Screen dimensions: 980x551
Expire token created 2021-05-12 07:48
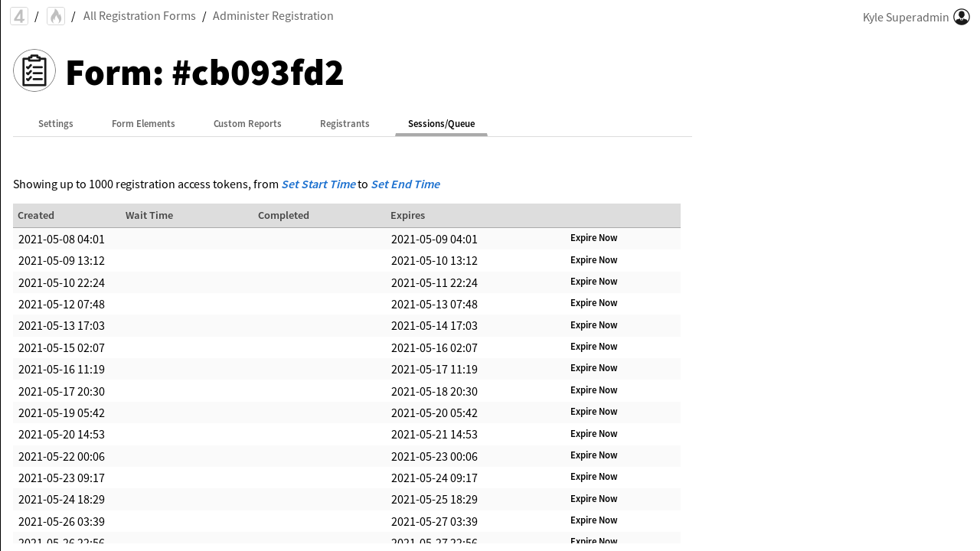point(593,303)
